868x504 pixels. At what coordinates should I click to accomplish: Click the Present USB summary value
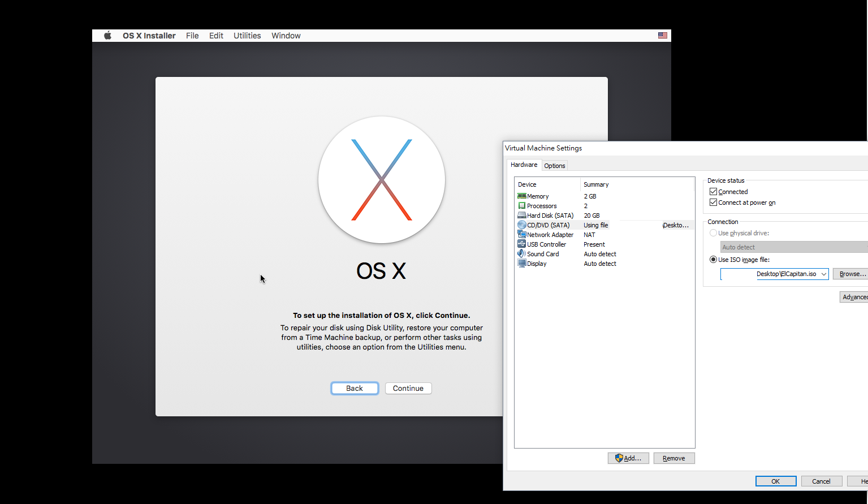click(x=594, y=244)
